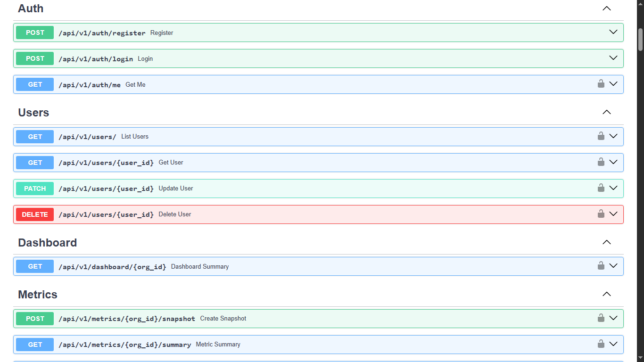Click the Metric Summary description text

pyautogui.click(x=218, y=345)
